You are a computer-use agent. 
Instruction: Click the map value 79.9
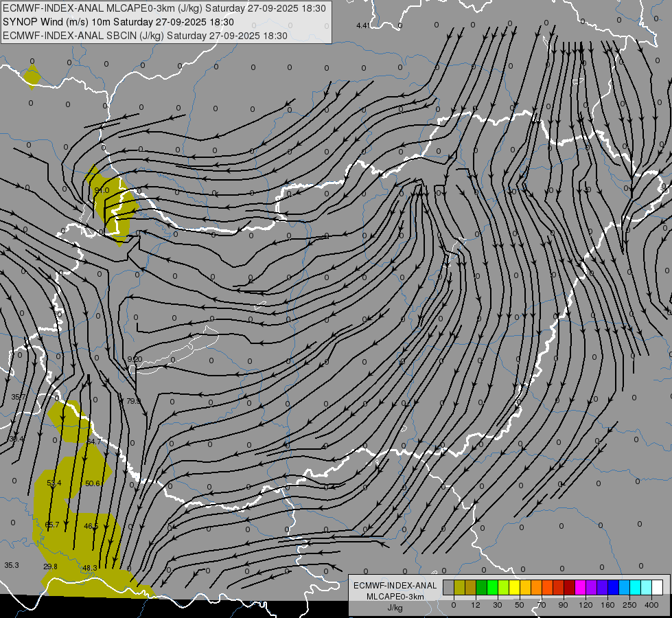coord(134,401)
